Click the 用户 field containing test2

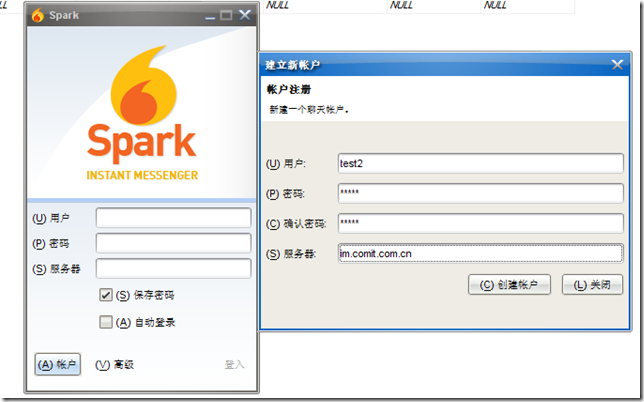coord(480,163)
